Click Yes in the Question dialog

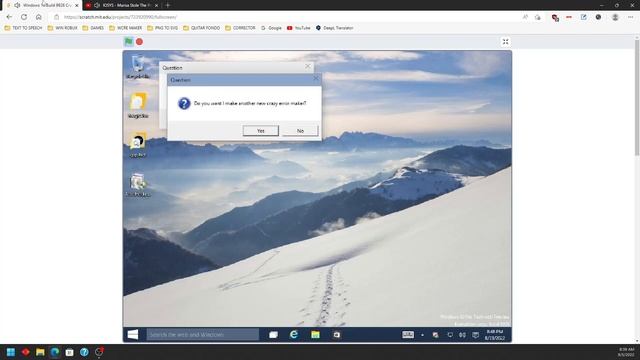click(261, 131)
